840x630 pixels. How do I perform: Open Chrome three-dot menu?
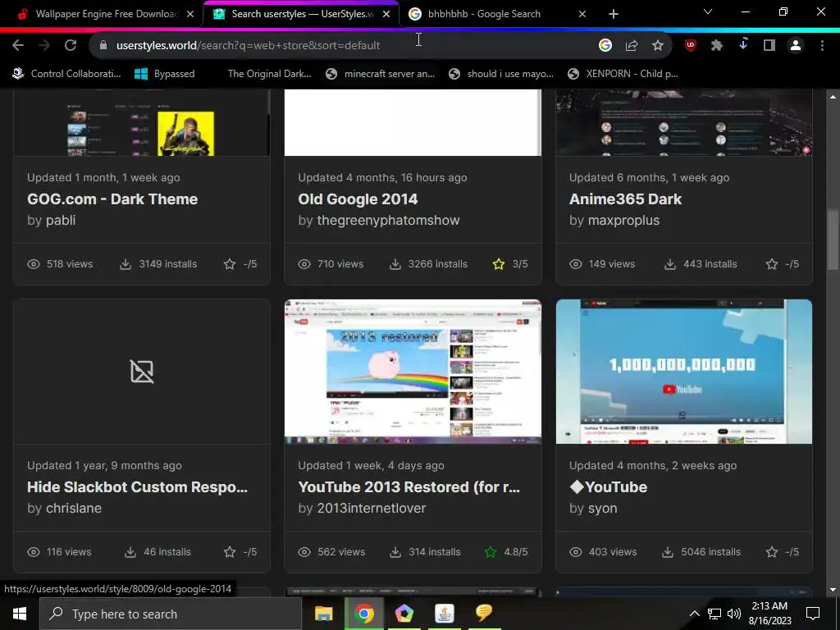pos(822,46)
